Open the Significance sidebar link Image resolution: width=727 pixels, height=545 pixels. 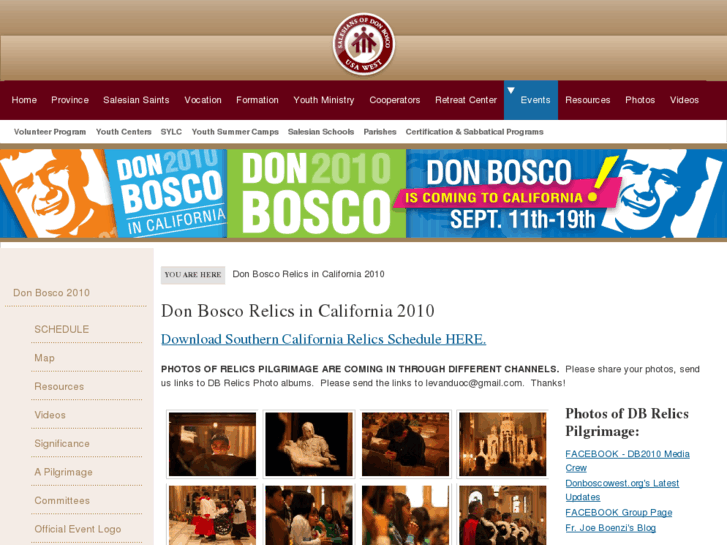tap(62, 444)
